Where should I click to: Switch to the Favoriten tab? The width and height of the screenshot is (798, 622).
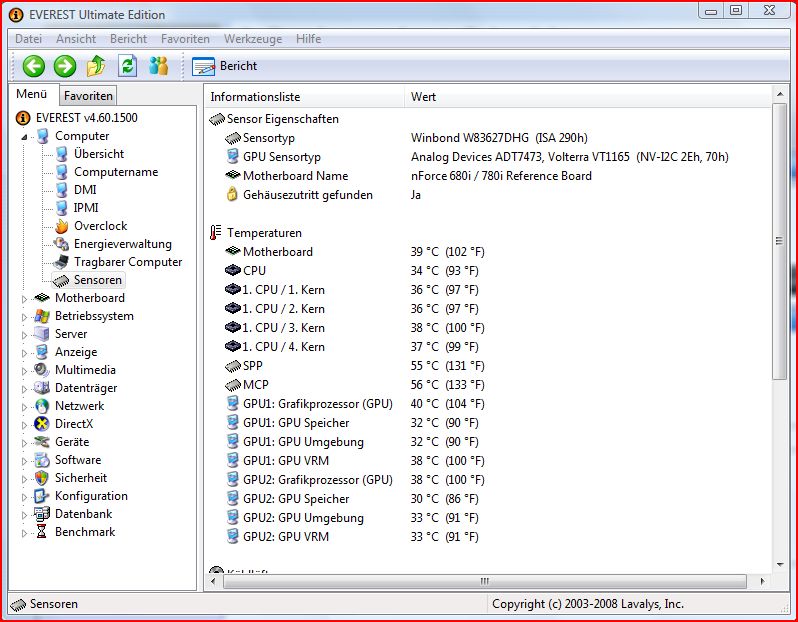click(x=89, y=96)
